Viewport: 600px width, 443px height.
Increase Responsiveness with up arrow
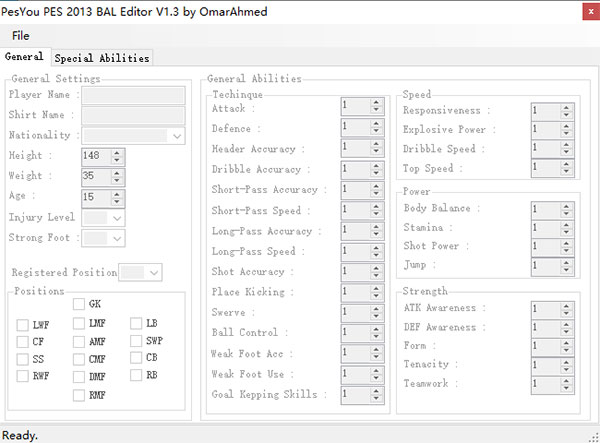566,108
